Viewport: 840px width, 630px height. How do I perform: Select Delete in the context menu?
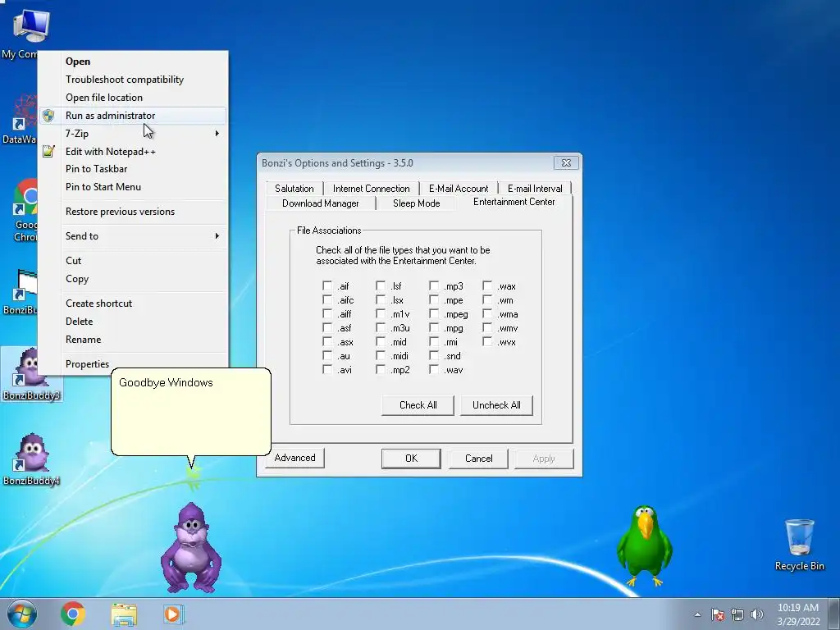point(132,322)
